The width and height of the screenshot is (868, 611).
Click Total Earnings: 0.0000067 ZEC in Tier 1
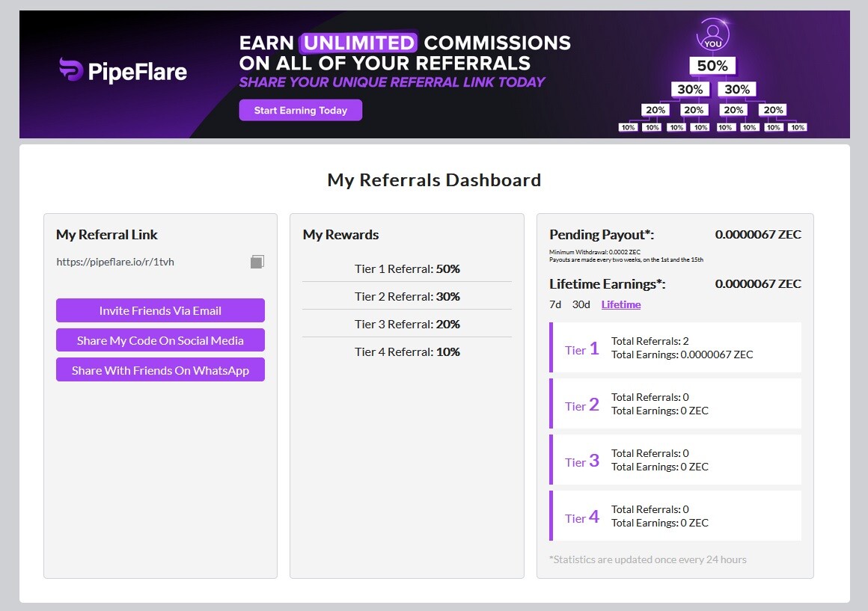[682, 354]
